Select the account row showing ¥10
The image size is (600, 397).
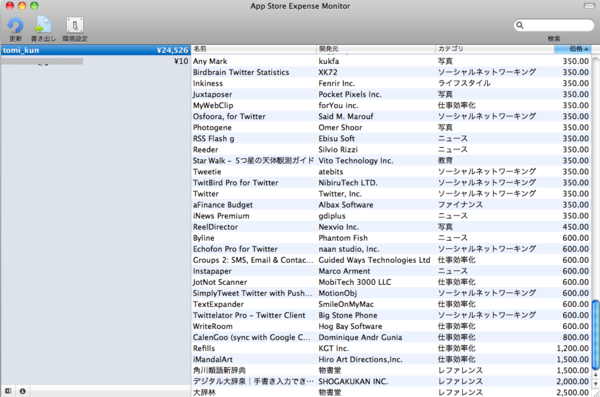pos(95,61)
